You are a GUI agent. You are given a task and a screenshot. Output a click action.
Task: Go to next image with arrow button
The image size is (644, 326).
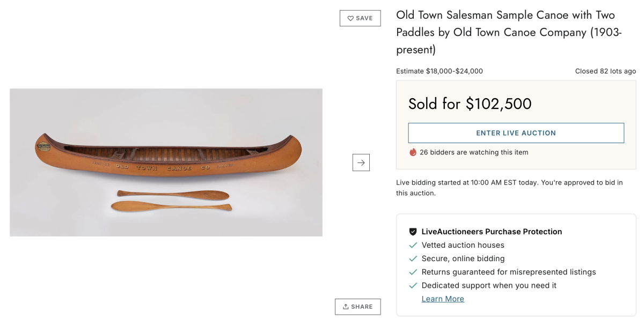point(361,162)
